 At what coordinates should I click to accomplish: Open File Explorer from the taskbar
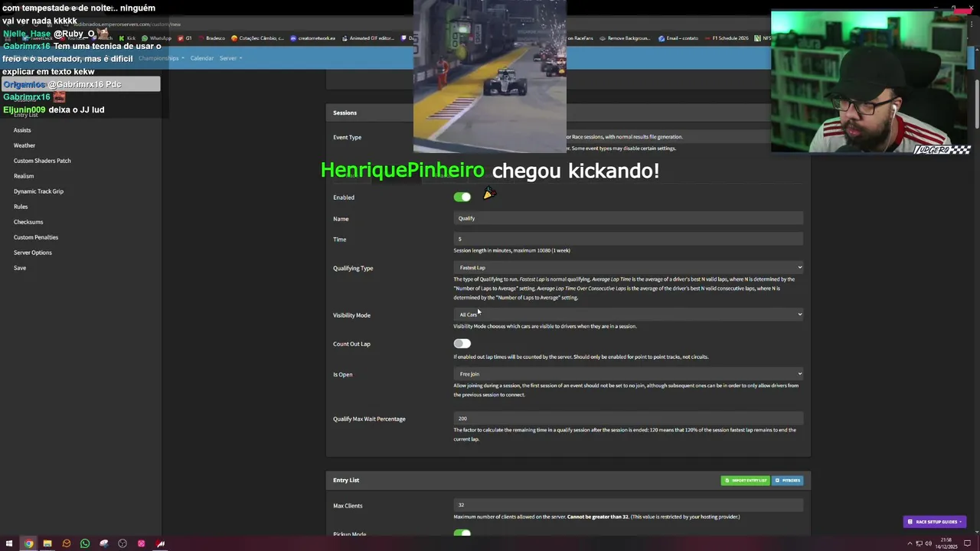click(47, 543)
